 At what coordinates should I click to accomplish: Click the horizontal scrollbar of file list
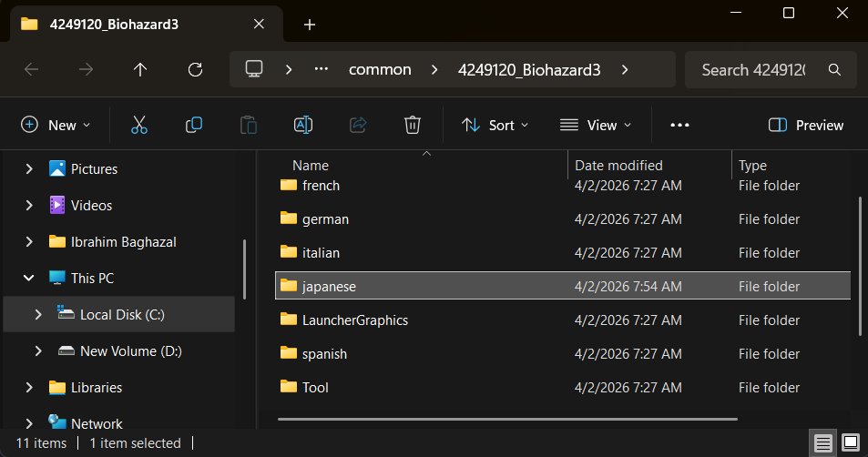tap(507, 419)
